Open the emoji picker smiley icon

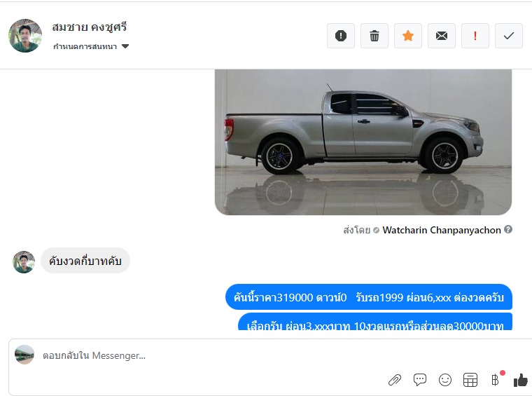(444, 380)
